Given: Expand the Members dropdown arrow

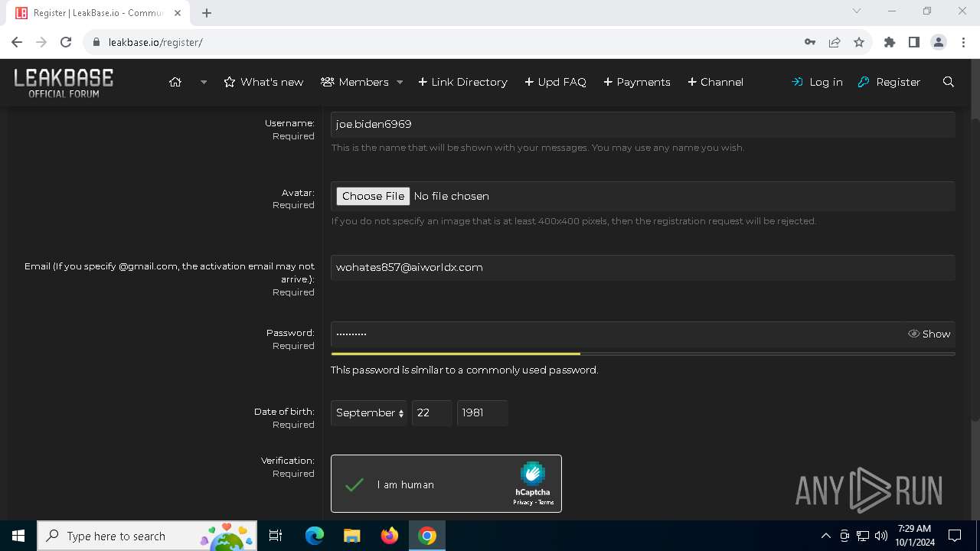Looking at the screenshot, I should click(400, 82).
